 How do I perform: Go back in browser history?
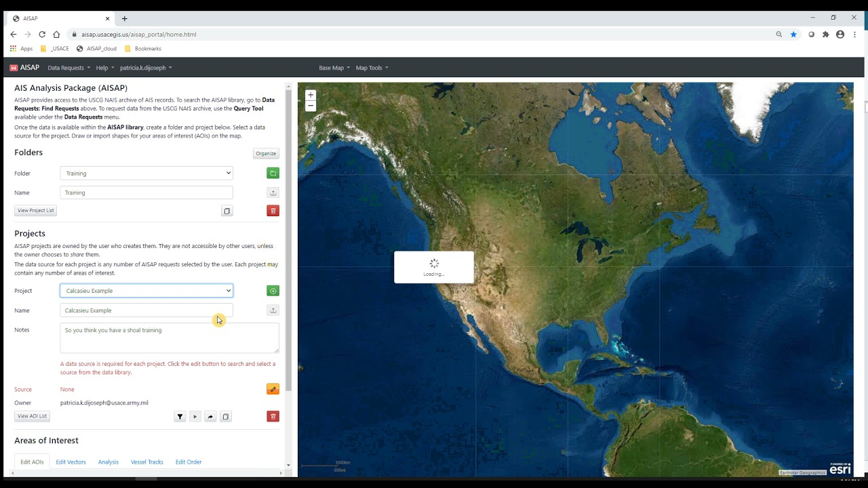pos(13,35)
